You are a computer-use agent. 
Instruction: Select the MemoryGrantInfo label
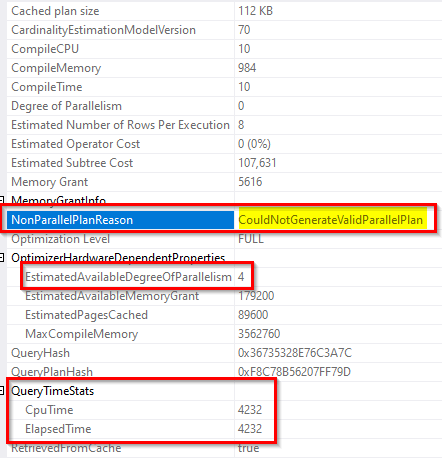click(x=58, y=200)
